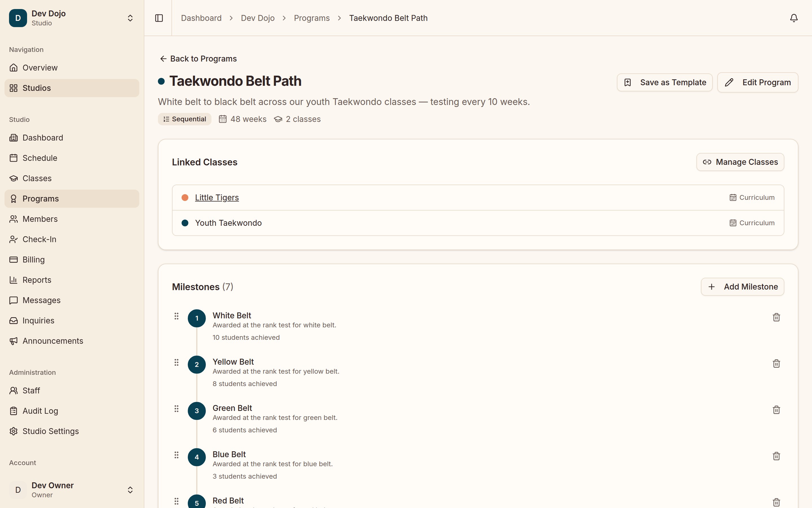Click the Blue Belt milestone title
This screenshot has height=508, width=812.
[x=229, y=455]
